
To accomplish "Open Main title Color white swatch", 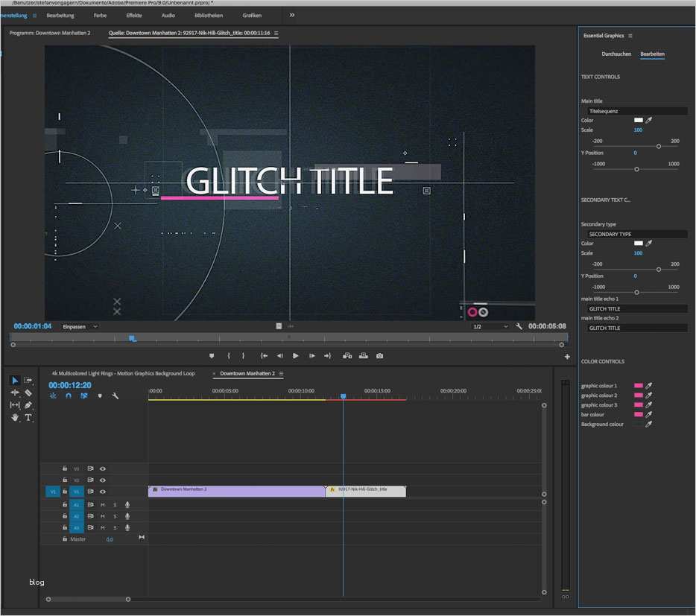I will (639, 120).
